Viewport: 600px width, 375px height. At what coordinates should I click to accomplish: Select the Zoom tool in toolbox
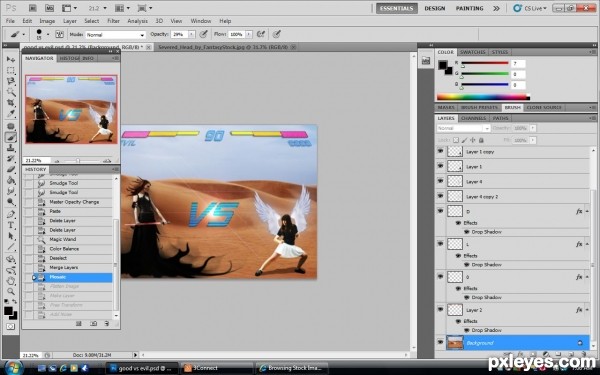(11, 292)
